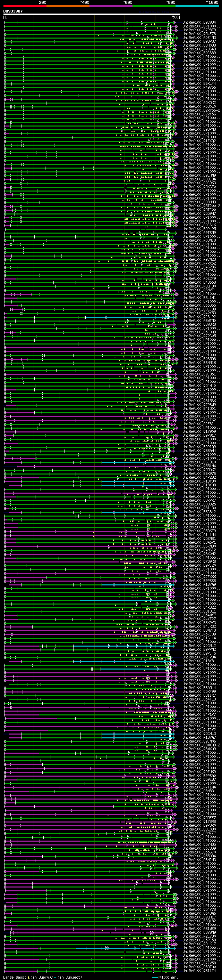Select the UniRef100_Q8X0H2 label
222x980 pixels.
tap(199, 554)
